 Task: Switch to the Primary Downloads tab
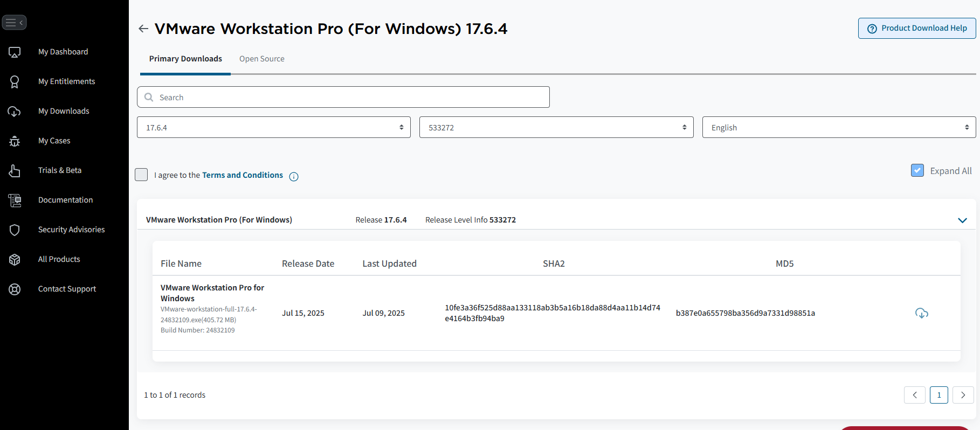tap(185, 59)
